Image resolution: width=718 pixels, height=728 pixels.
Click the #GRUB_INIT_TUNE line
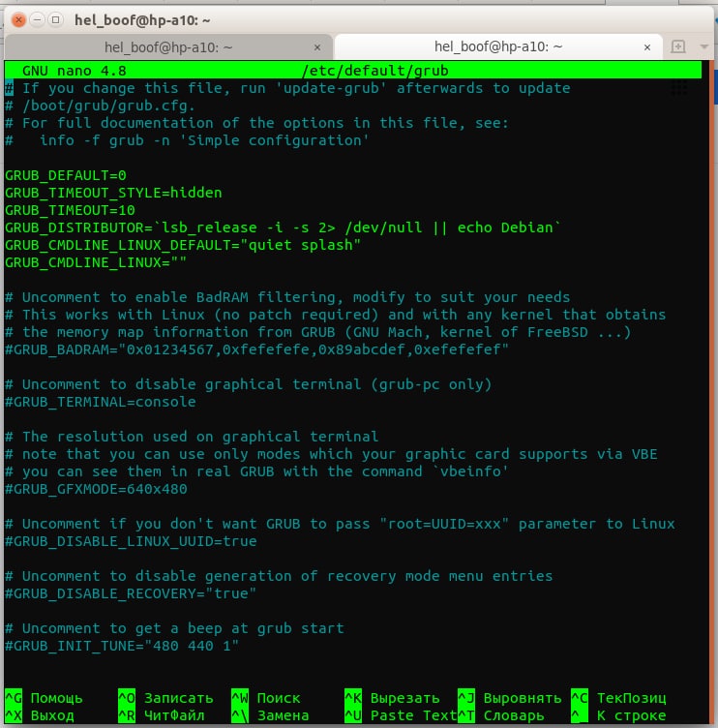pyautogui.click(x=122, y=646)
